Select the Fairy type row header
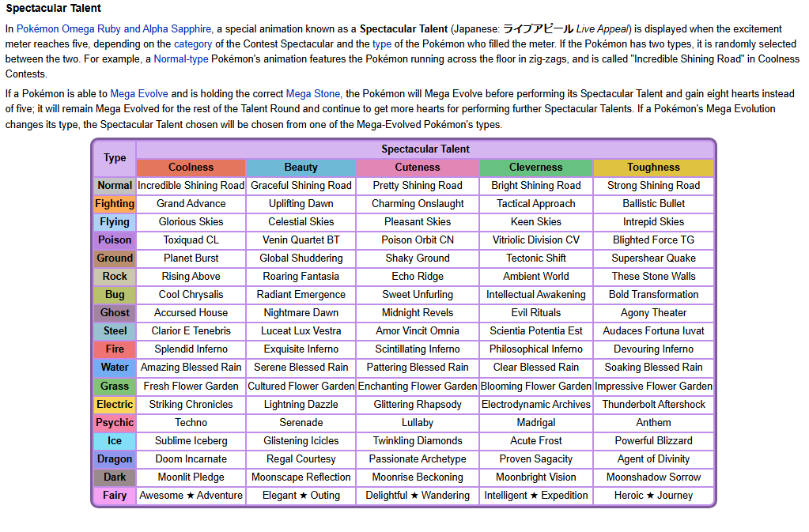This screenshot has height=532, width=809. coord(115,496)
